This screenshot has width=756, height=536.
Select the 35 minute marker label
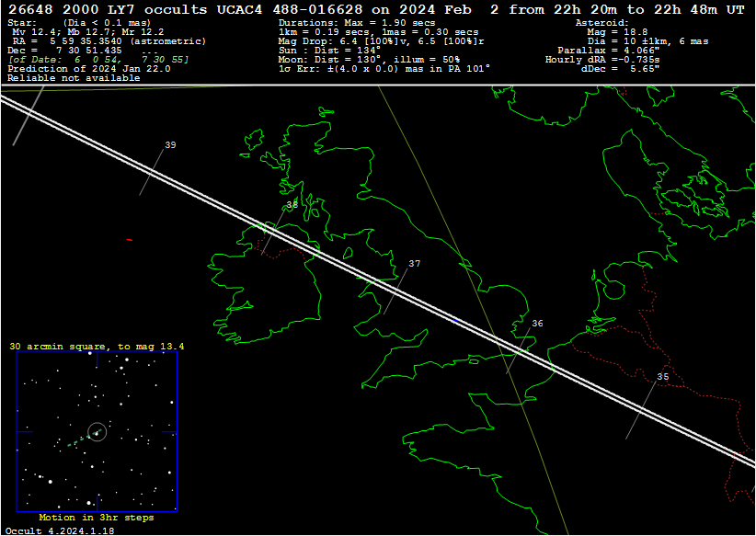tap(662, 377)
